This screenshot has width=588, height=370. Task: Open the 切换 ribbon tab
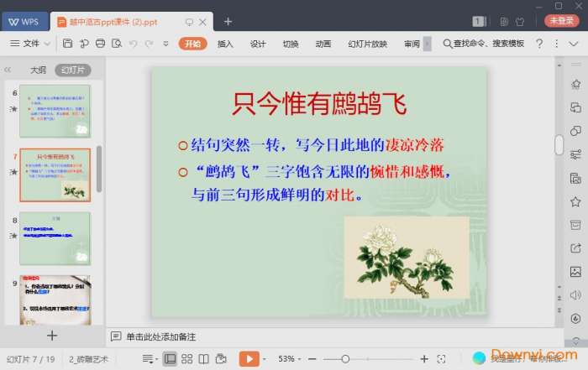click(291, 44)
